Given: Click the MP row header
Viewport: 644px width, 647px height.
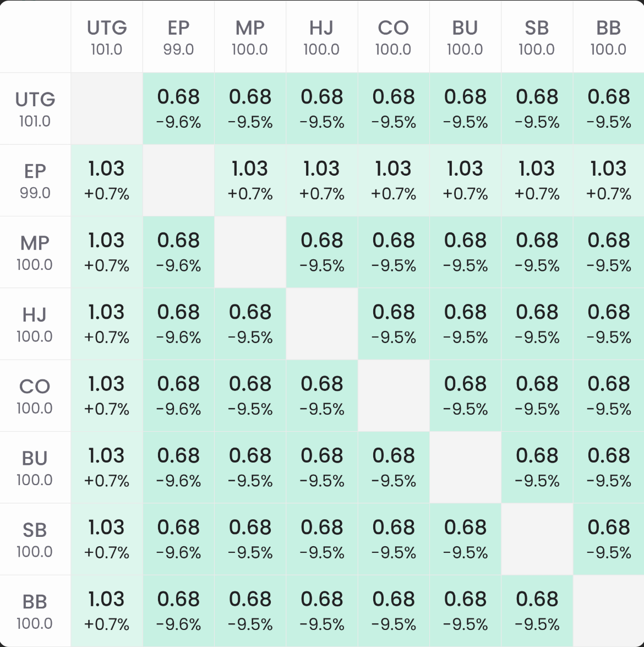Looking at the screenshot, I should (x=35, y=252).
